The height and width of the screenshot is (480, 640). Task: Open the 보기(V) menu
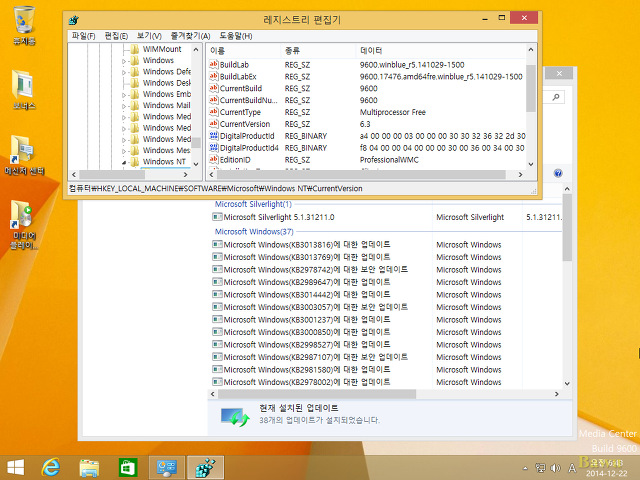[x=149, y=36]
